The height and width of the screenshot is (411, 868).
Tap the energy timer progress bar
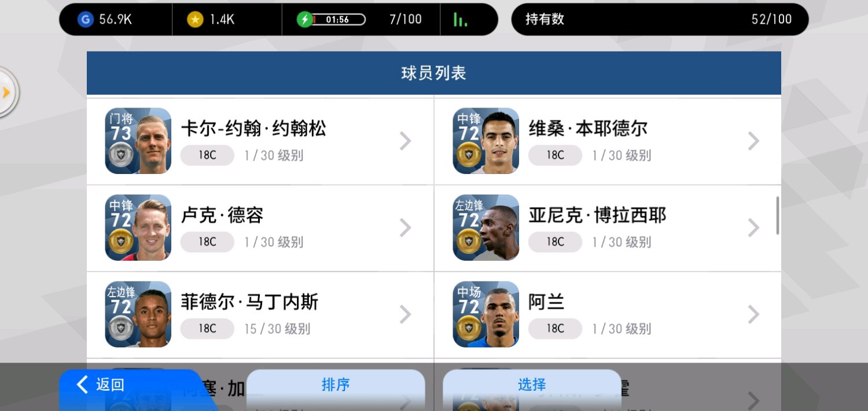click(339, 20)
